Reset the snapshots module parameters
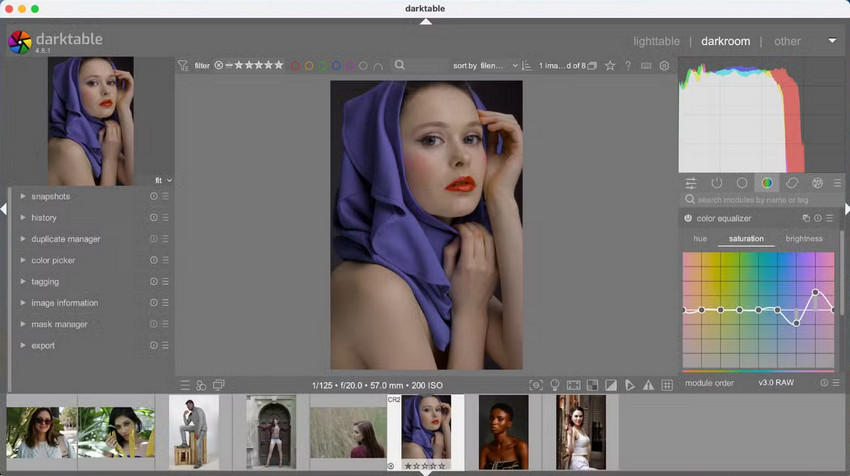850x476 pixels. point(154,196)
